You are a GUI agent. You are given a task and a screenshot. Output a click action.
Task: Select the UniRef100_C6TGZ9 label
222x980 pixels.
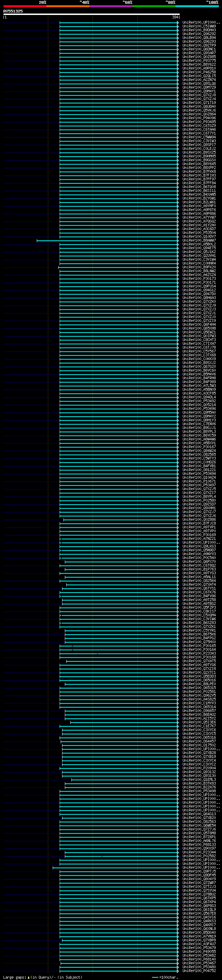pyautogui.click(x=199, y=125)
